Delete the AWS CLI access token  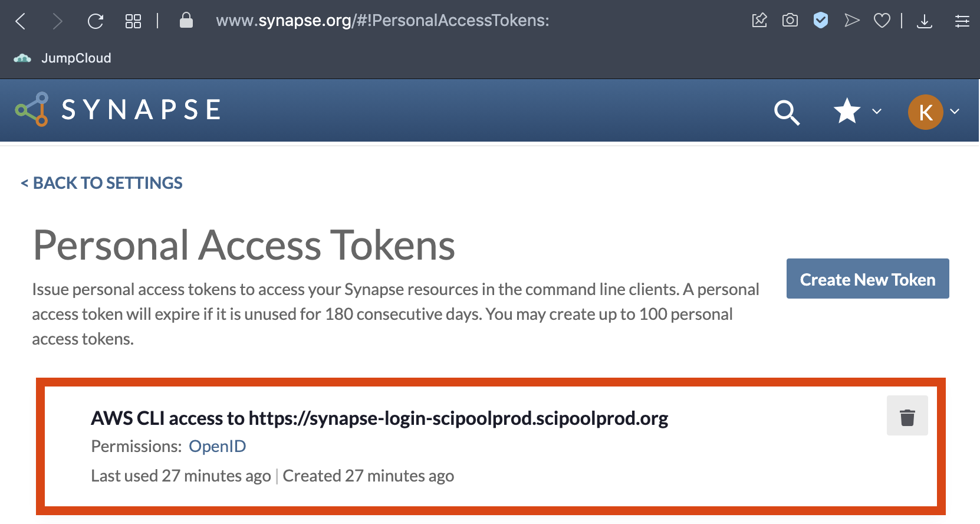pyautogui.click(x=907, y=417)
